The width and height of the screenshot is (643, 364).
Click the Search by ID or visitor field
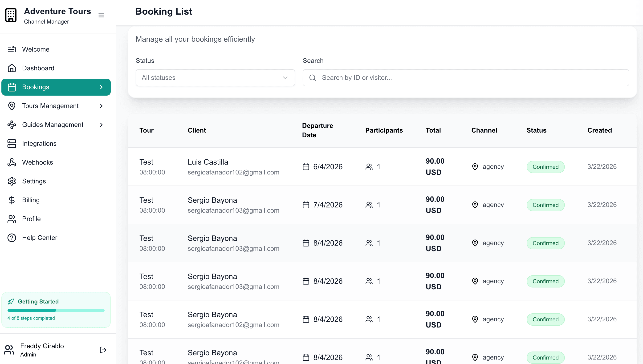pyautogui.click(x=466, y=78)
